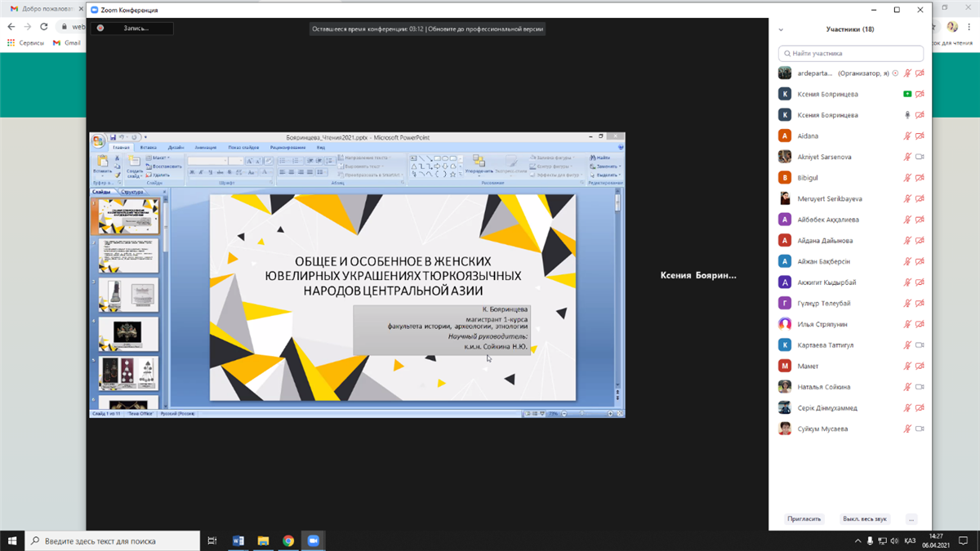The image size is (980, 551).
Task: Open the more options menu at panel bottom
Action: pyautogui.click(x=911, y=519)
